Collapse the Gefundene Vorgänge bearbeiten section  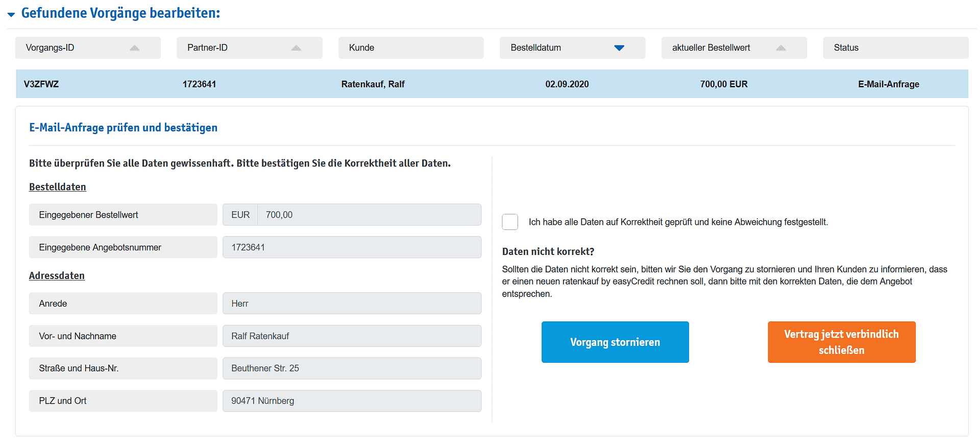(11, 14)
